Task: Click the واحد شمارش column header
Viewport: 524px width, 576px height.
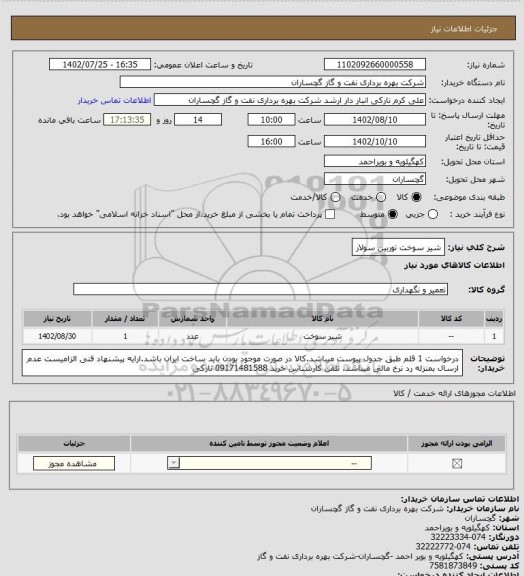Action: pos(193,318)
